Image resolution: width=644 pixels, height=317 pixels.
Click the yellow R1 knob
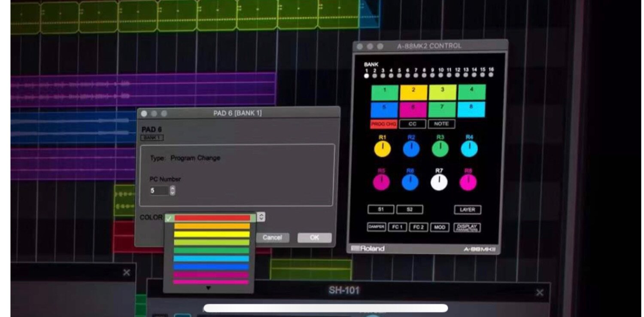click(x=382, y=149)
